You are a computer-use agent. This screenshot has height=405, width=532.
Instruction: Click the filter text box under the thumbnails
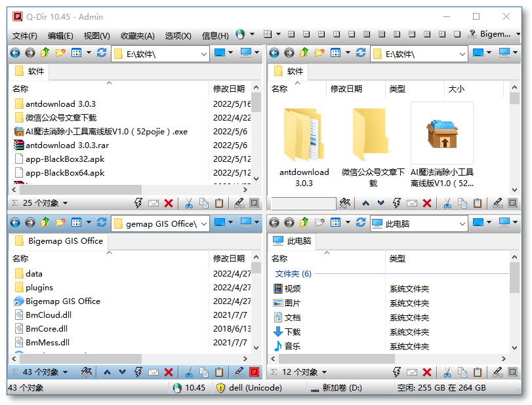304,203
